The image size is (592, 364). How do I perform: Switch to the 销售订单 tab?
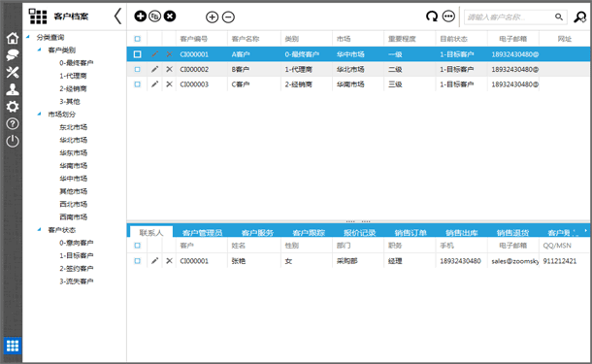(x=411, y=233)
